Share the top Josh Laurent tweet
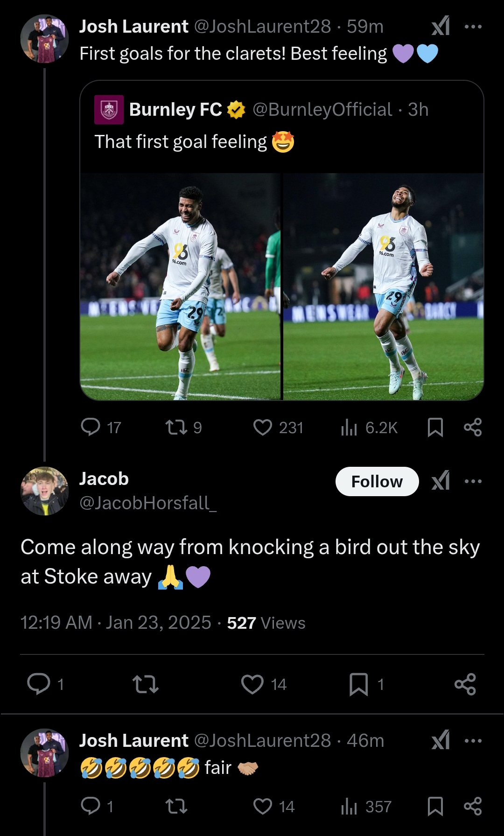The image size is (504, 836). coord(473,427)
